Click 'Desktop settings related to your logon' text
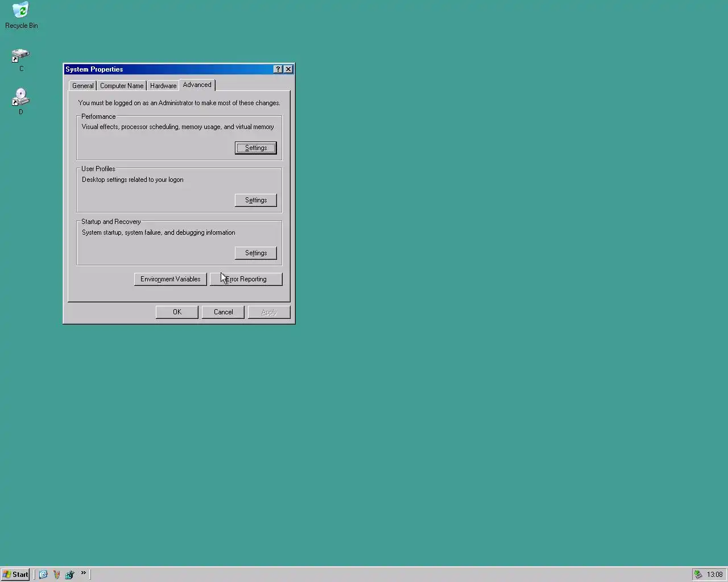728x582 pixels. (133, 180)
